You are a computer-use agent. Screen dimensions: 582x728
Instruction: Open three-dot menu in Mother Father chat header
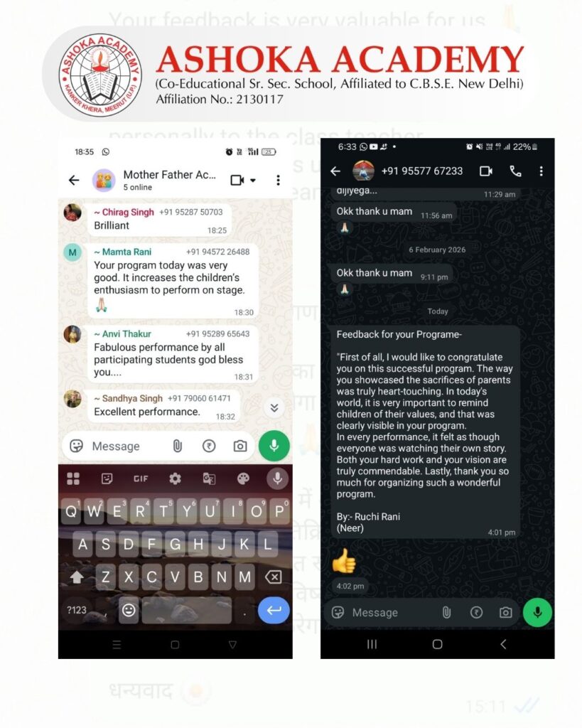pyautogui.click(x=278, y=180)
